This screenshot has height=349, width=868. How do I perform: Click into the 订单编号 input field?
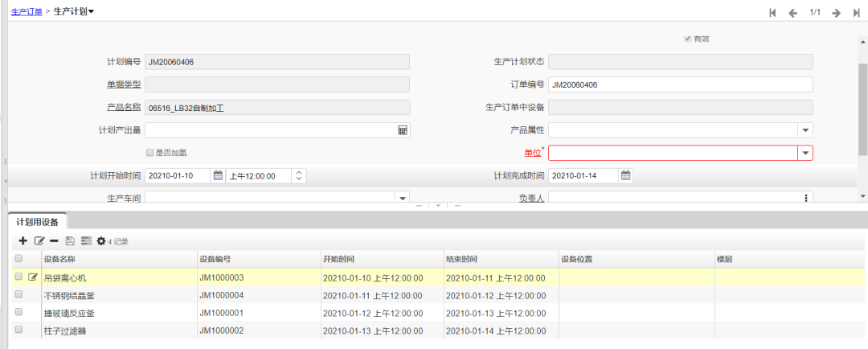680,84
